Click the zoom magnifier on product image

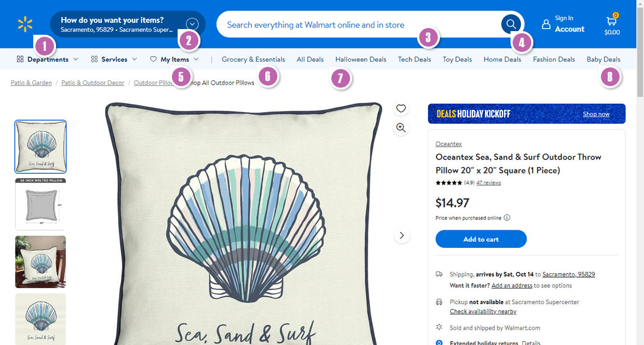[400, 128]
